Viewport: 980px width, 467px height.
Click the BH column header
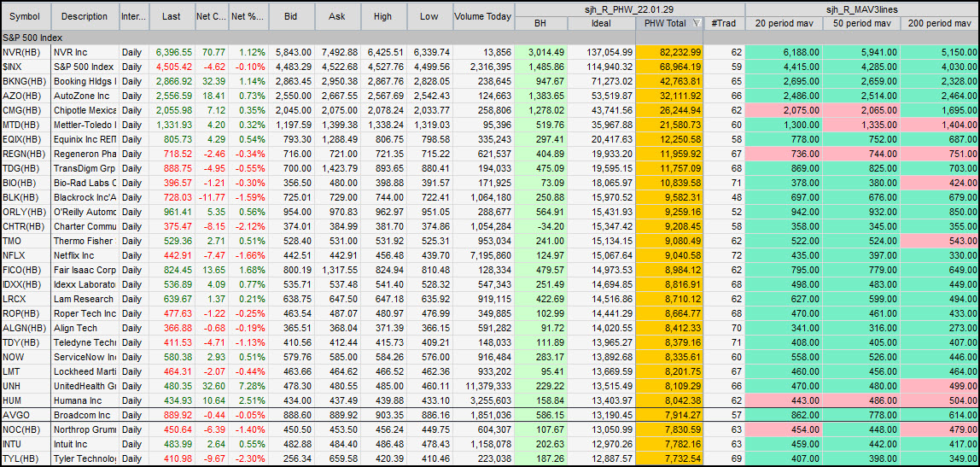540,23
